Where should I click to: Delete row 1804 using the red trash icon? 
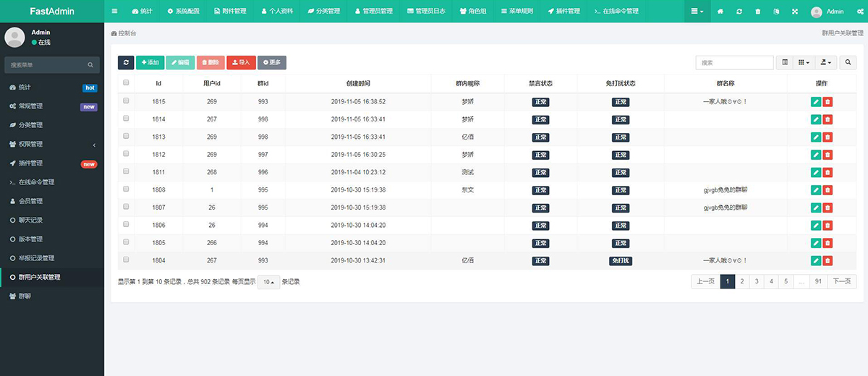827,260
